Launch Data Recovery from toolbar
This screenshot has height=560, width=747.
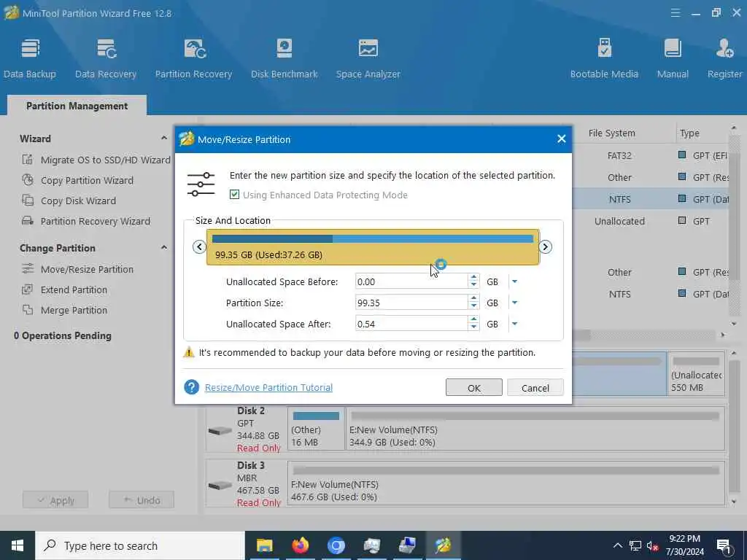[106, 58]
